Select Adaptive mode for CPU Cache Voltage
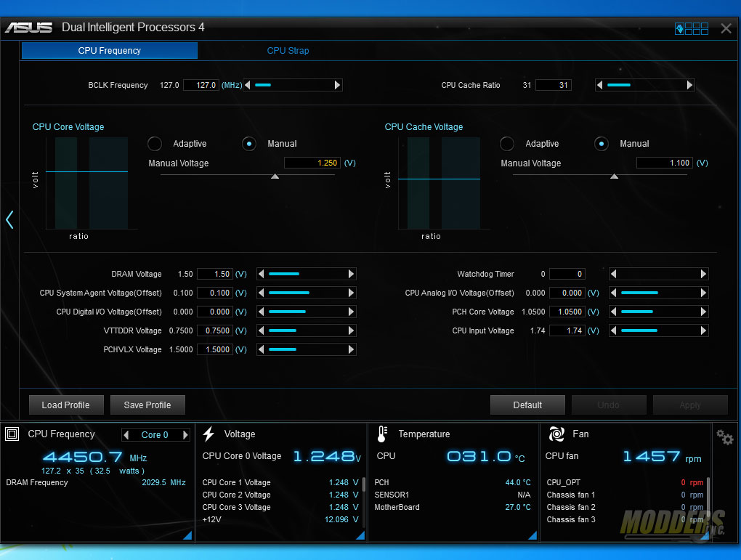This screenshot has width=741, height=560. (507, 144)
